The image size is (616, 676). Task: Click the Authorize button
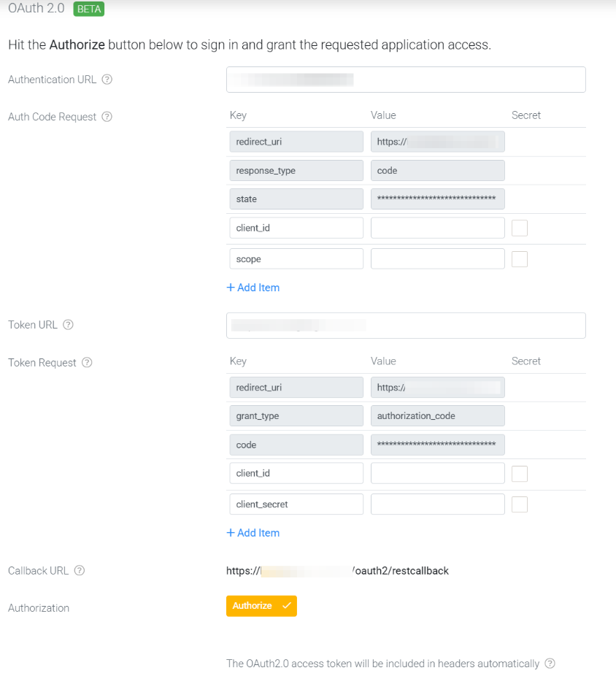click(x=262, y=606)
